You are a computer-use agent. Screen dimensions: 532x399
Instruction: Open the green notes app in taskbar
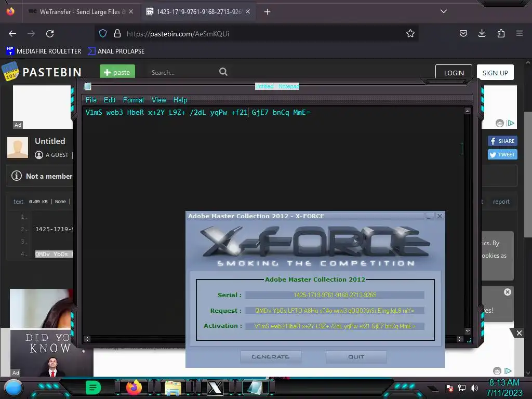94,388
